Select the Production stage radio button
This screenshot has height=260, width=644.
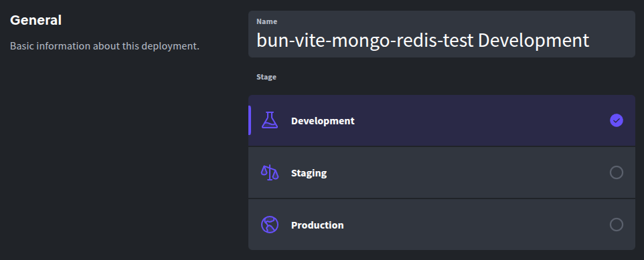(x=616, y=225)
